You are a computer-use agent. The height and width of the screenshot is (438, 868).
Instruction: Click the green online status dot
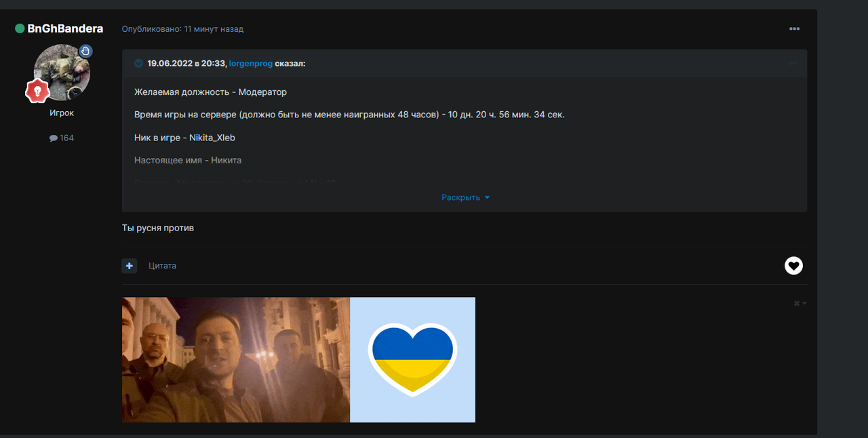pyautogui.click(x=20, y=28)
